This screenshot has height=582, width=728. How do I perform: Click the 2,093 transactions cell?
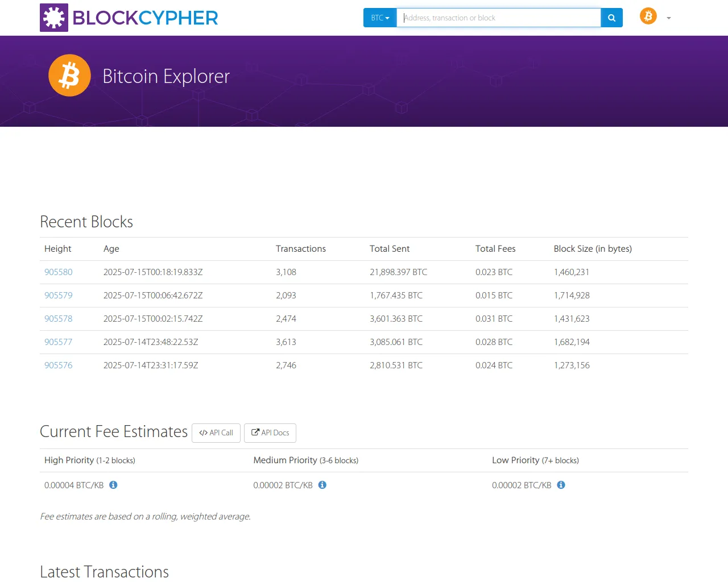pyautogui.click(x=286, y=296)
